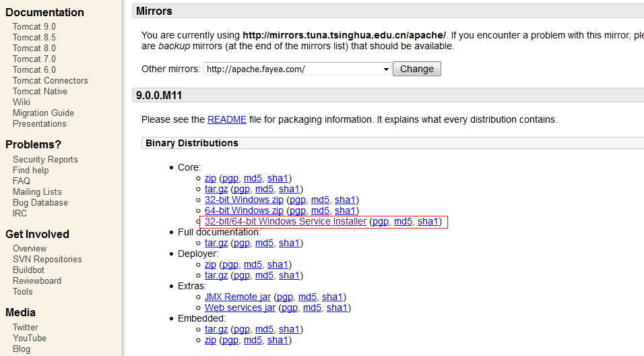
Task: Open sha1 for JMX Remote jar
Action: pos(332,297)
